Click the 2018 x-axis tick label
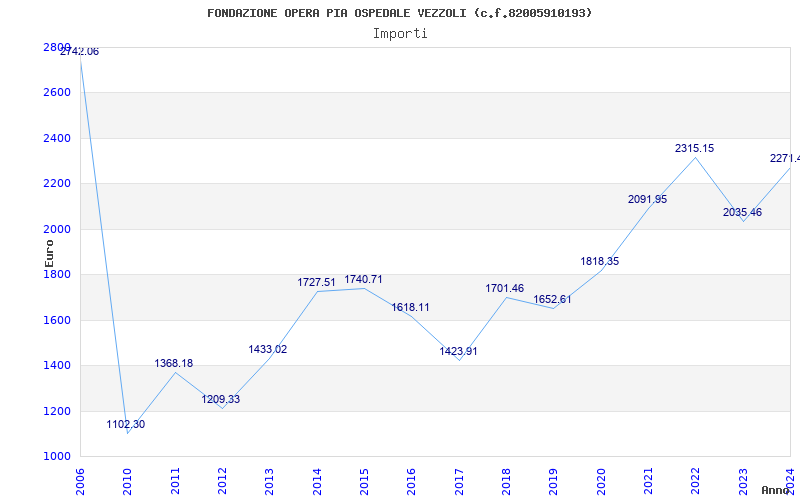 [506, 482]
